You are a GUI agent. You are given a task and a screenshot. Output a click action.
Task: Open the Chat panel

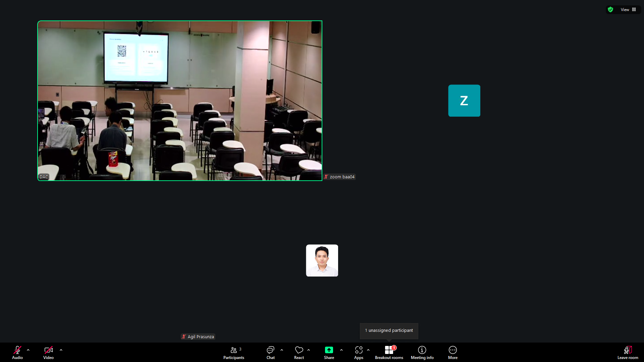pyautogui.click(x=270, y=352)
